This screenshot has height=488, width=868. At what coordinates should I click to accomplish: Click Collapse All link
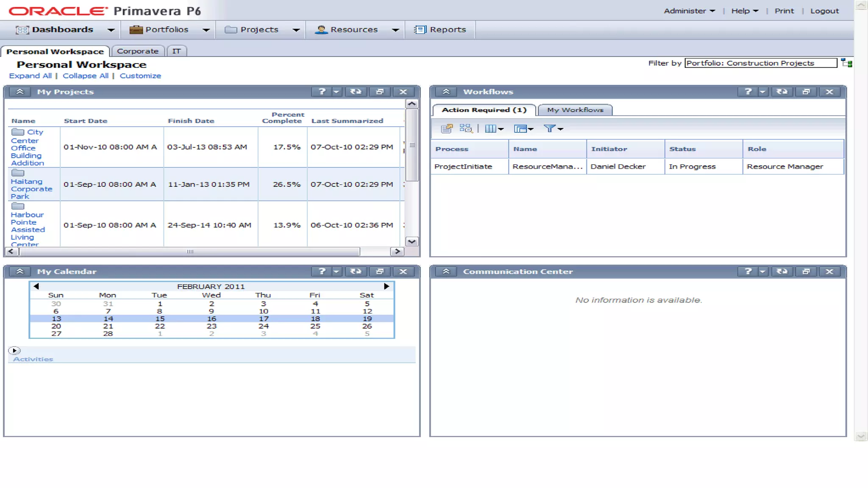tap(86, 75)
